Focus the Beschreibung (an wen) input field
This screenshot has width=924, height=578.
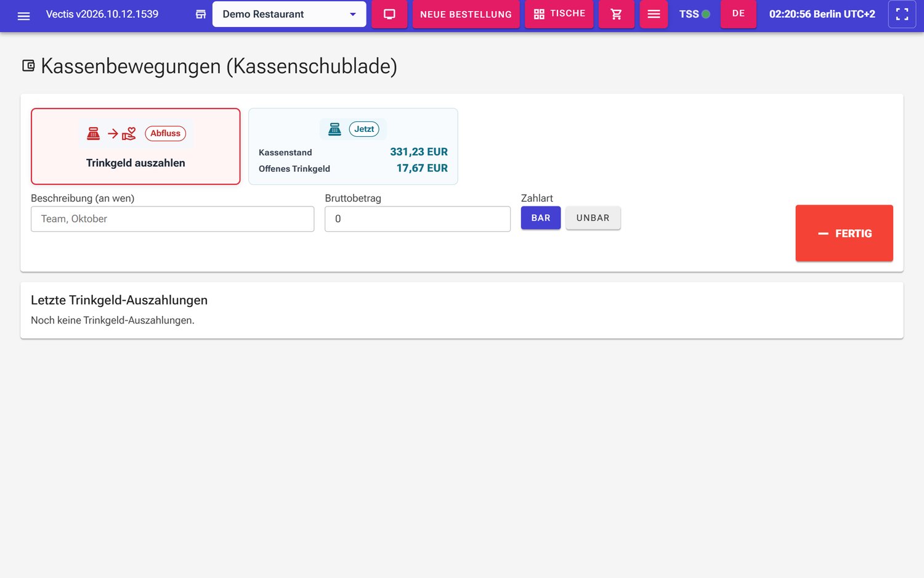click(172, 219)
